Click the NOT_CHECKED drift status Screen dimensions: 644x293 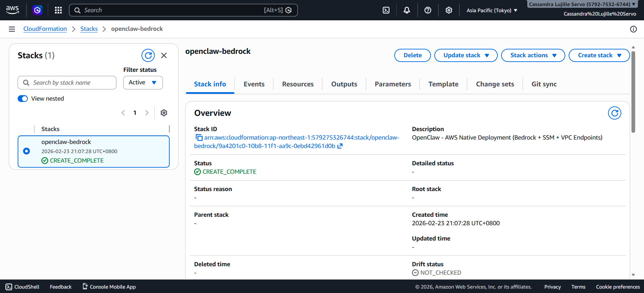coord(437,273)
